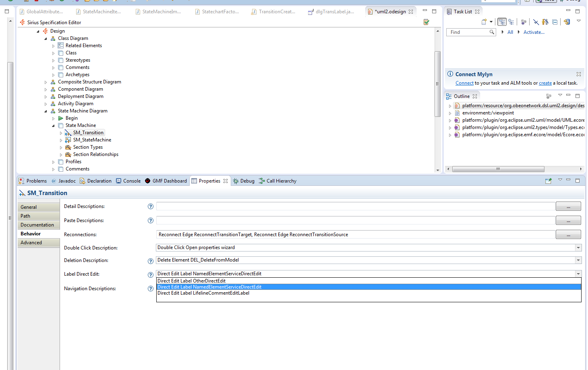Expand Composite Structure Diagram node
The height and width of the screenshot is (370, 588).
tap(46, 82)
